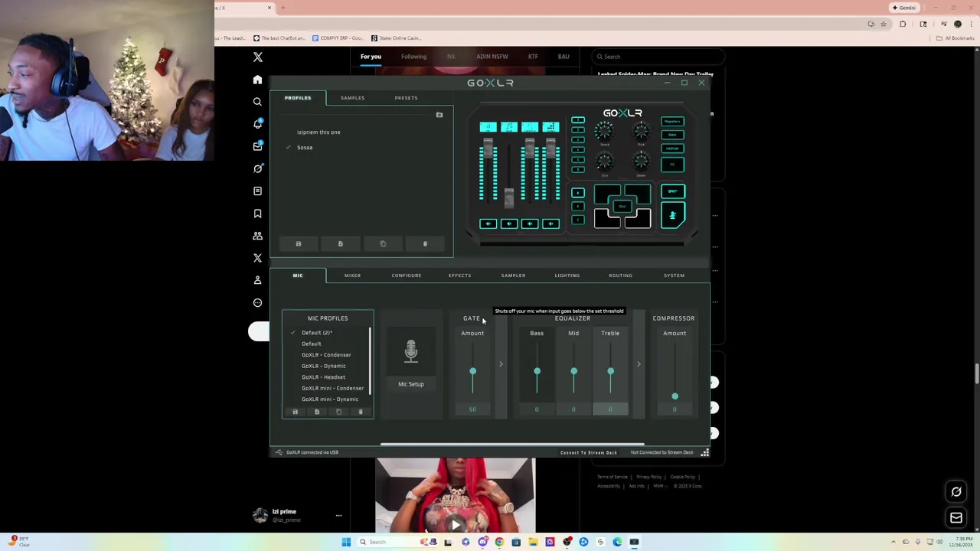Open X bookmarks icon in sidebar

[x=257, y=214]
